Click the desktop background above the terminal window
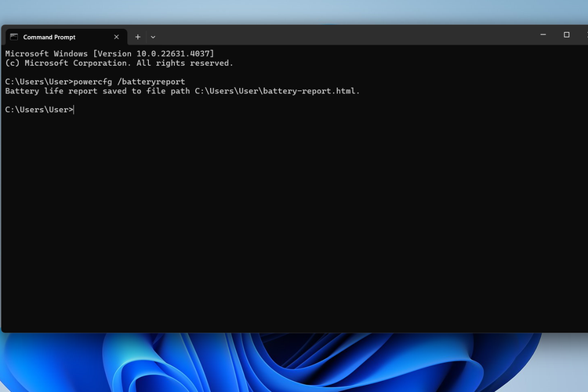Screen dimensions: 588x392 294,11
